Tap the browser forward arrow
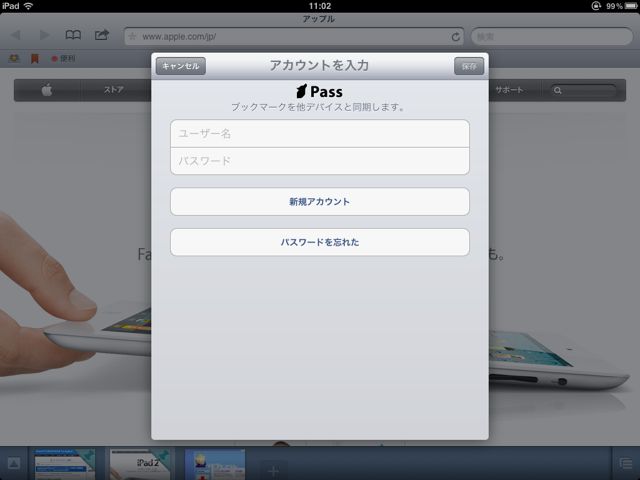Image resolution: width=640 pixels, height=480 pixels. [x=44, y=35]
